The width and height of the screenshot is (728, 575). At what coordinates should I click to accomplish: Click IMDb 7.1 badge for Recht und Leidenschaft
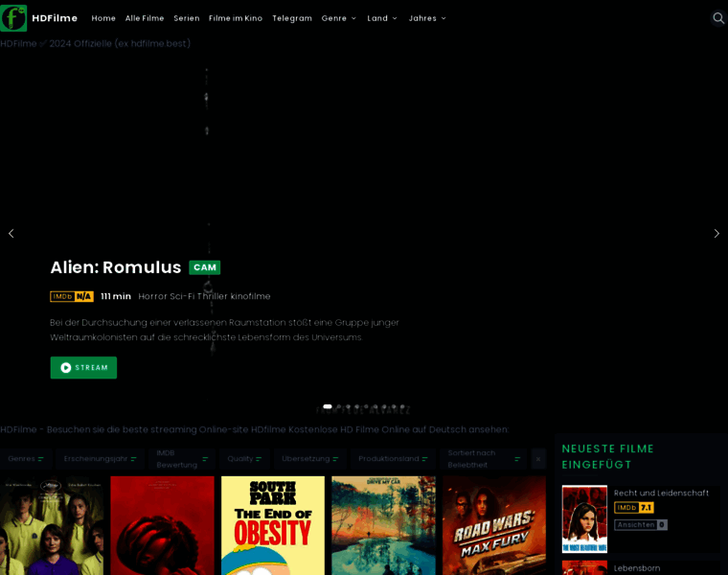click(634, 508)
